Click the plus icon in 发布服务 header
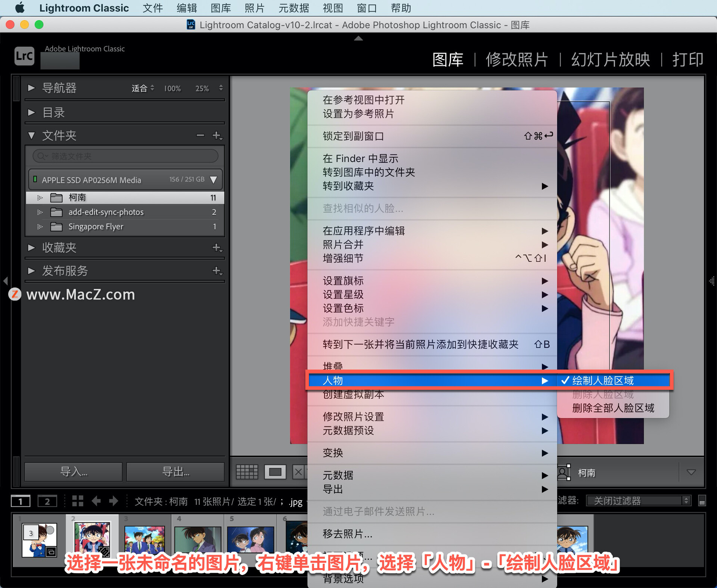The image size is (717, 588). click(217, 271)
